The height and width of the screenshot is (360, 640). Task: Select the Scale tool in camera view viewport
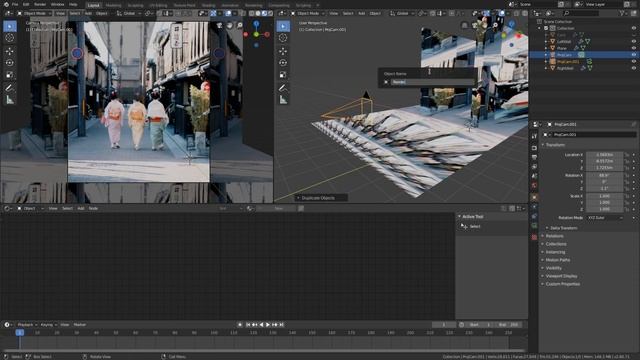pos(10,75)
